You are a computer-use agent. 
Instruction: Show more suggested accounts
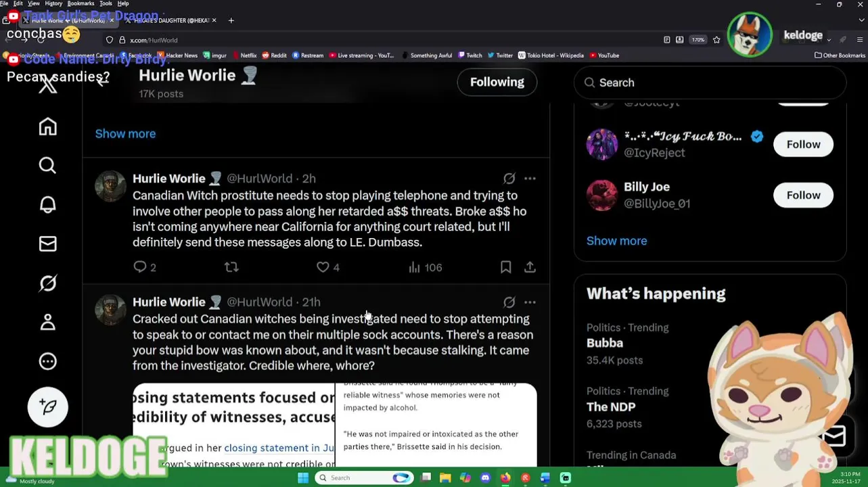coord(616,241)
